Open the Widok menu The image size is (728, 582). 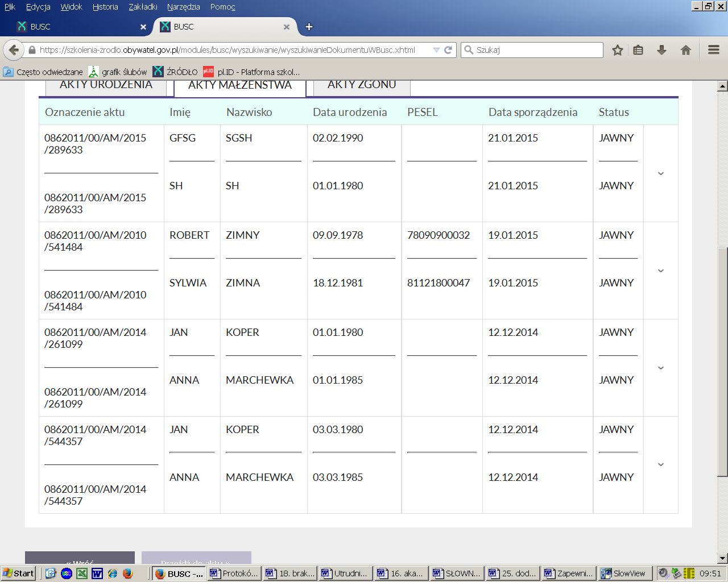(71, 7)
